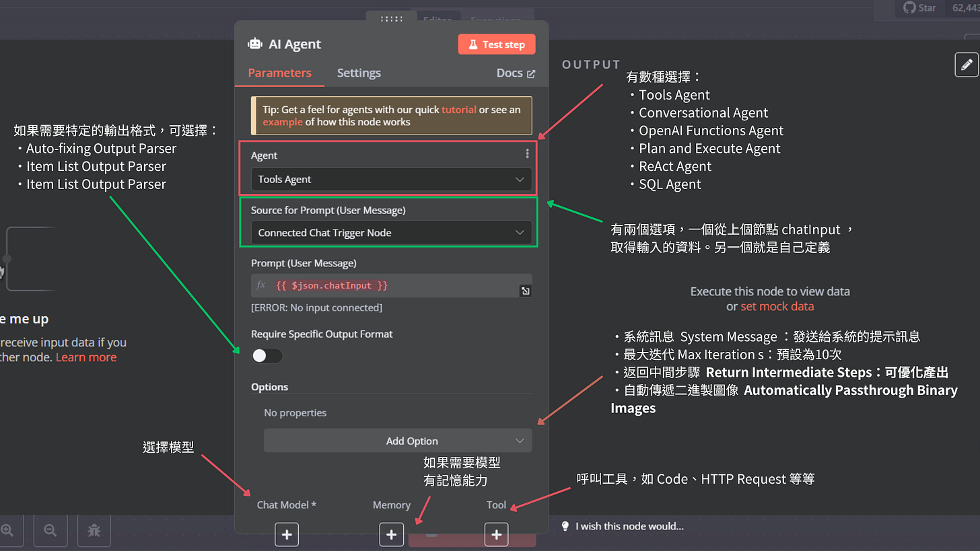980x551 pixels.
Task: Open the Agent dropdown showing Tools Agent
Action: (x=391, y=179)
